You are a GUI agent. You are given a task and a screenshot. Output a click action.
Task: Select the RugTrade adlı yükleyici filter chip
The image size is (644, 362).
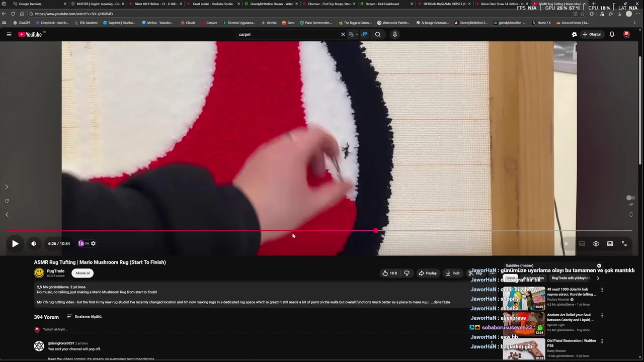(x=571, y=278)
